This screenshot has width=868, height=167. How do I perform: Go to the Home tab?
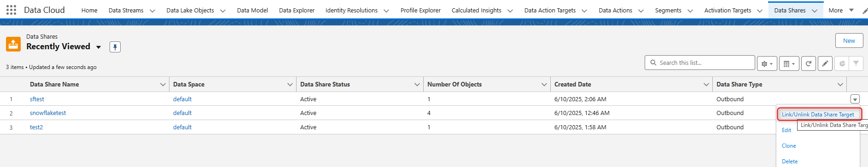(89, 10)
